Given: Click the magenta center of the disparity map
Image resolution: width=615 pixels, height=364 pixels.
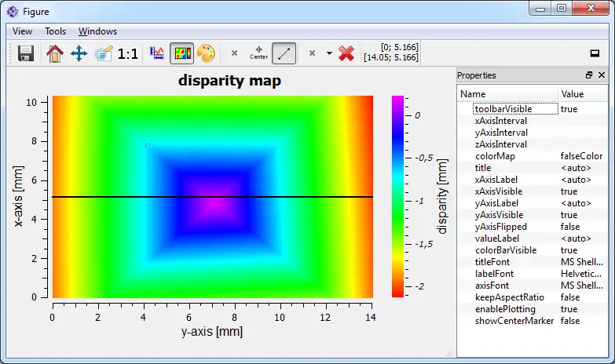Looking at the screenshot, I should pos(213,204).
